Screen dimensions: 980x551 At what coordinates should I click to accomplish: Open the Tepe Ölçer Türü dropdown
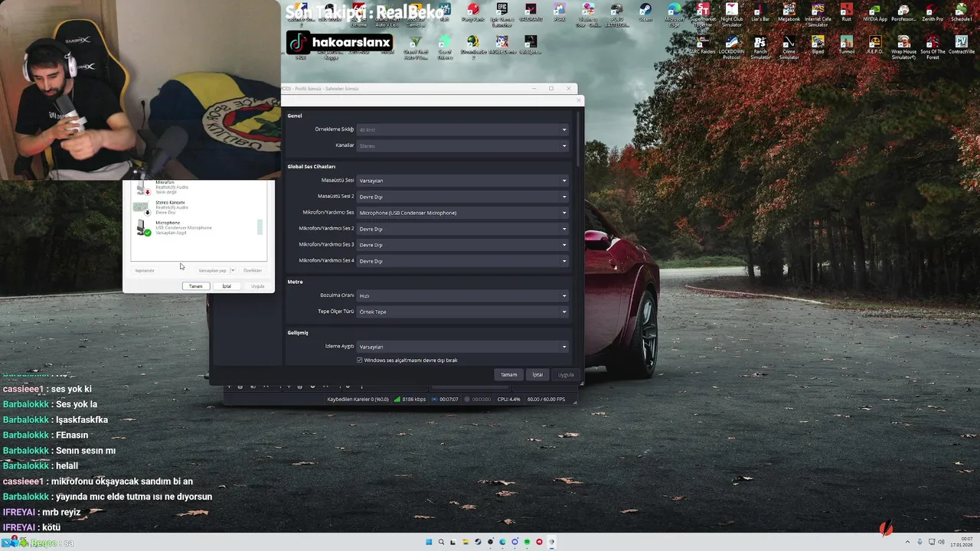coord(463,311)
